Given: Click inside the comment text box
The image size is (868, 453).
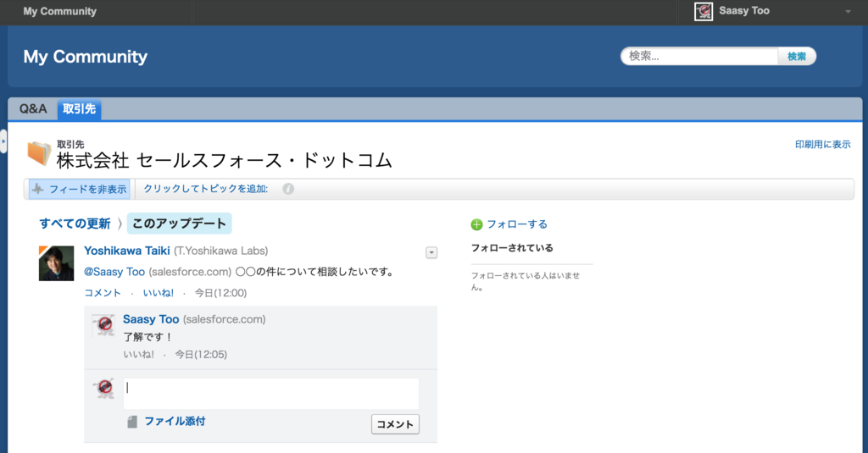Looking at the screenshot, I should point(270,393).
